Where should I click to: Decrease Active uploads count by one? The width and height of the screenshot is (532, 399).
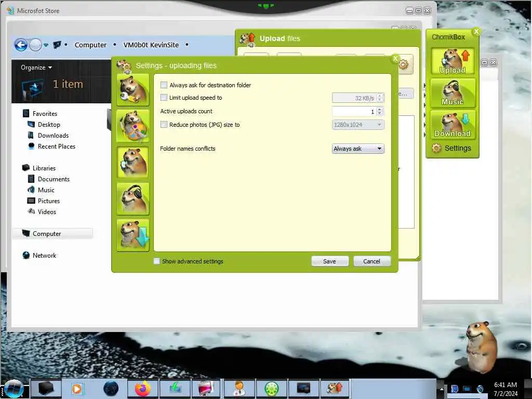tap(380, 114)
